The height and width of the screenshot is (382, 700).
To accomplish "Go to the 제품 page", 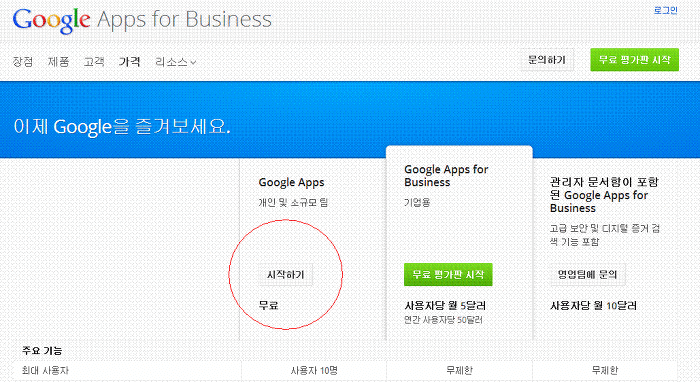I will pos(58,62).
